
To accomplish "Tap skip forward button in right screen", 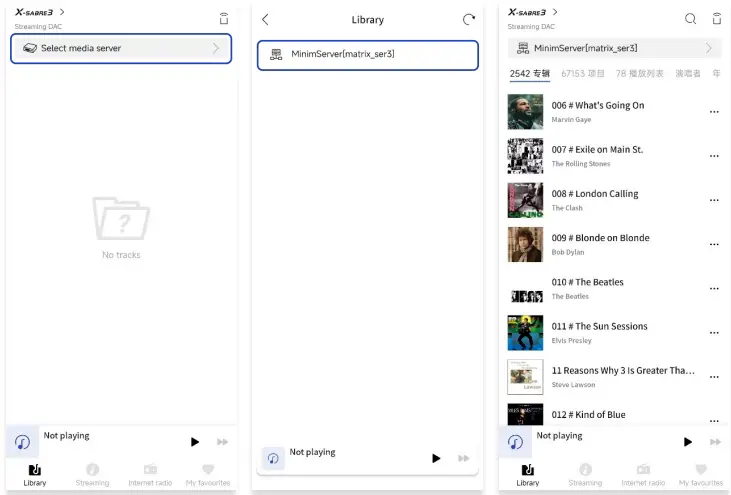I will [715, 442].
